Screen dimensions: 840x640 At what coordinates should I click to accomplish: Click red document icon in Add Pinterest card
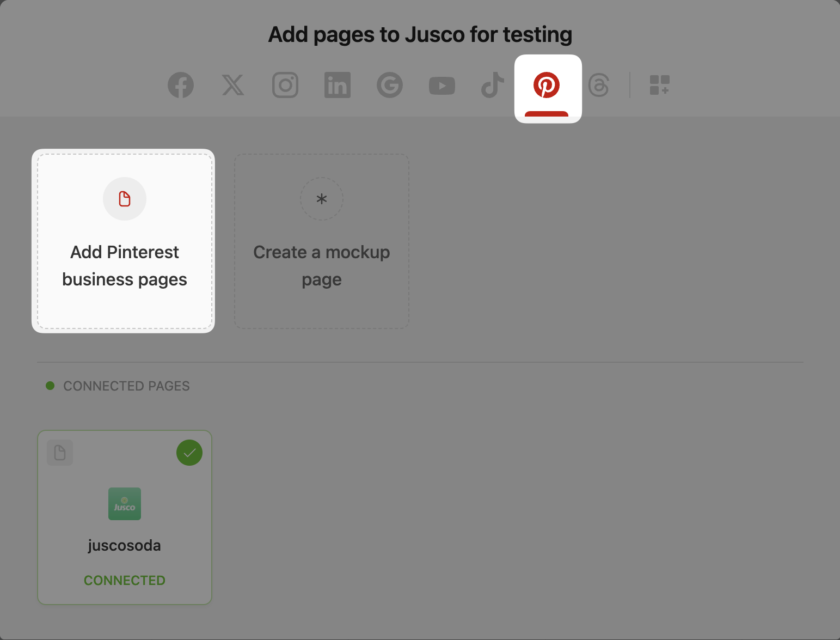coord(125,199)
